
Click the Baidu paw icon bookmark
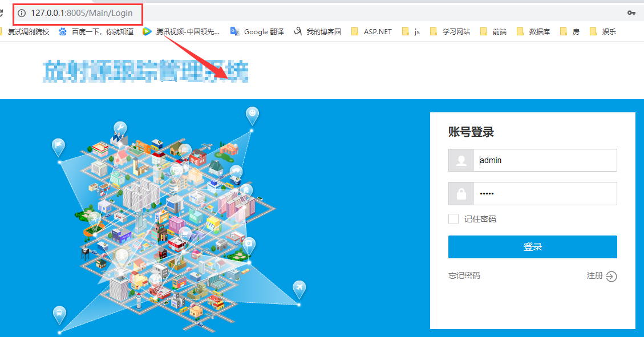pyautogui.click(x=62, y=31)
